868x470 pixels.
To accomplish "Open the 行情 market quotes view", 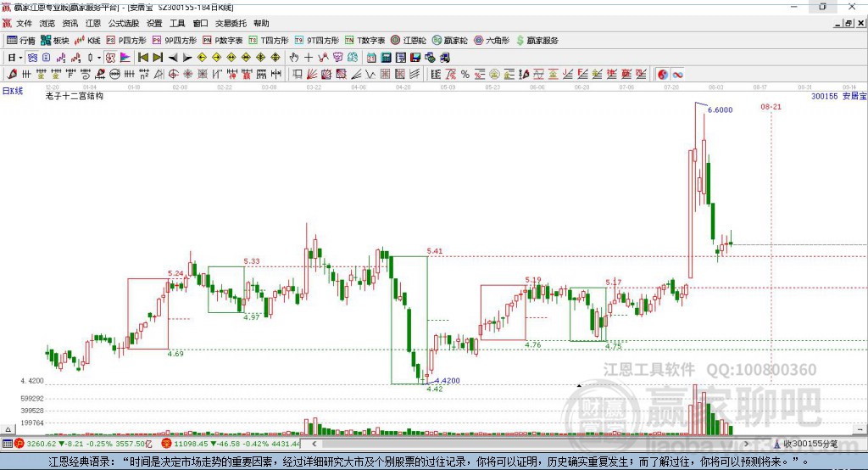I will [x=21, y=41].
